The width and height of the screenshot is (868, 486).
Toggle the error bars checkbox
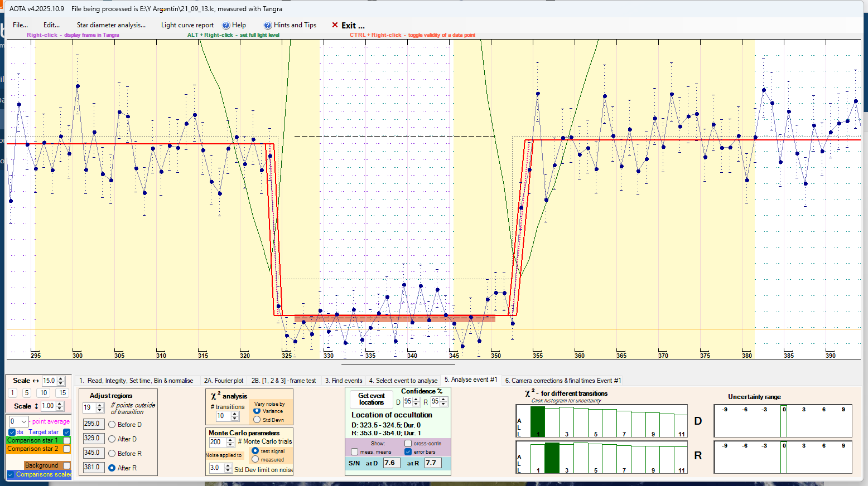(408, 452)
